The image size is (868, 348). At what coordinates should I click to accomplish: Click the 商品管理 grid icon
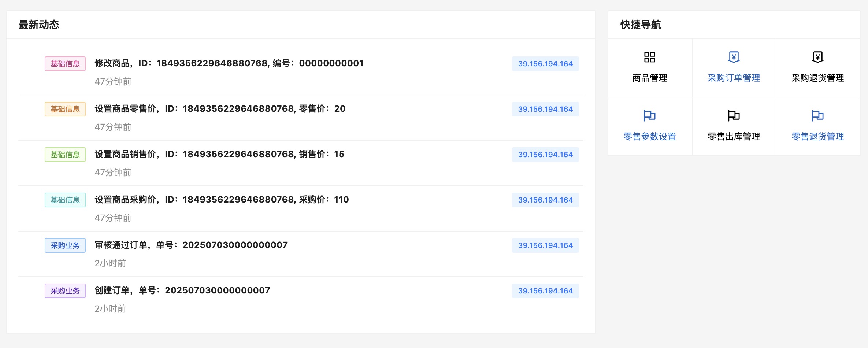[649, 57]
